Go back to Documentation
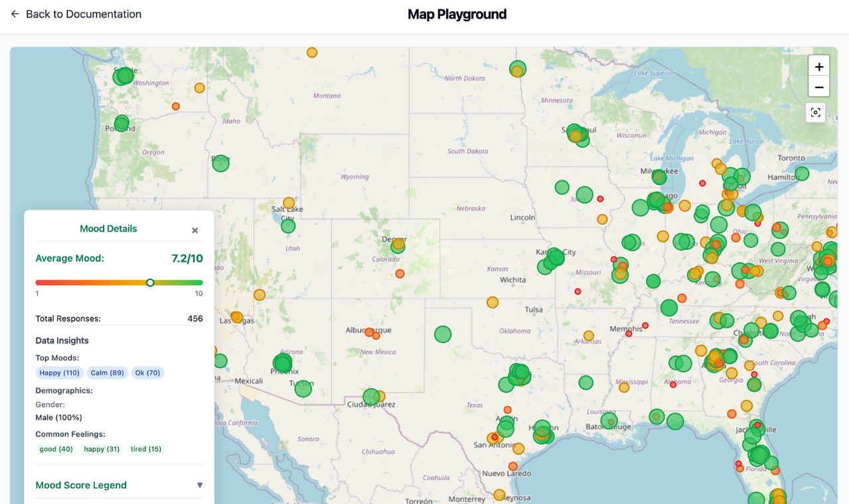Screen dimensions: 849x504 (x=76, y=14)
